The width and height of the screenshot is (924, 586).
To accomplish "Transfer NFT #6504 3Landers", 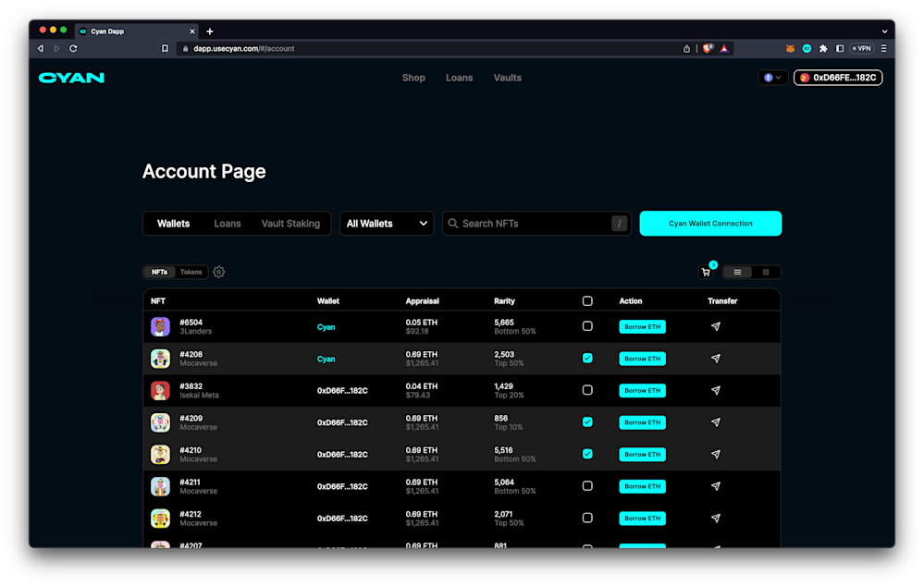I will (715, 327).
